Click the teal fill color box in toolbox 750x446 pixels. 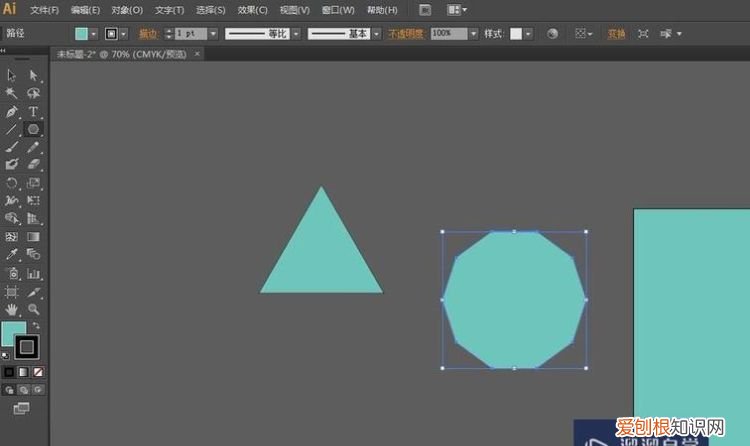(x=13, y=333)
